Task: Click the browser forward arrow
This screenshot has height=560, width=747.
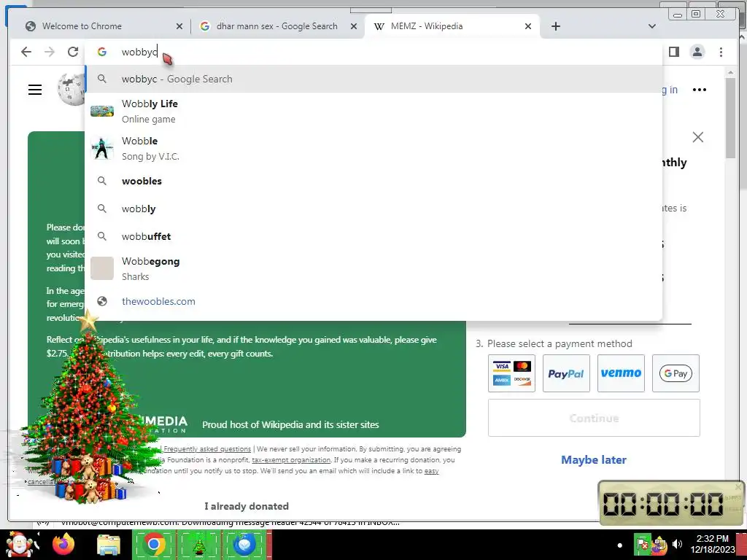Action: tap(50, 52)
